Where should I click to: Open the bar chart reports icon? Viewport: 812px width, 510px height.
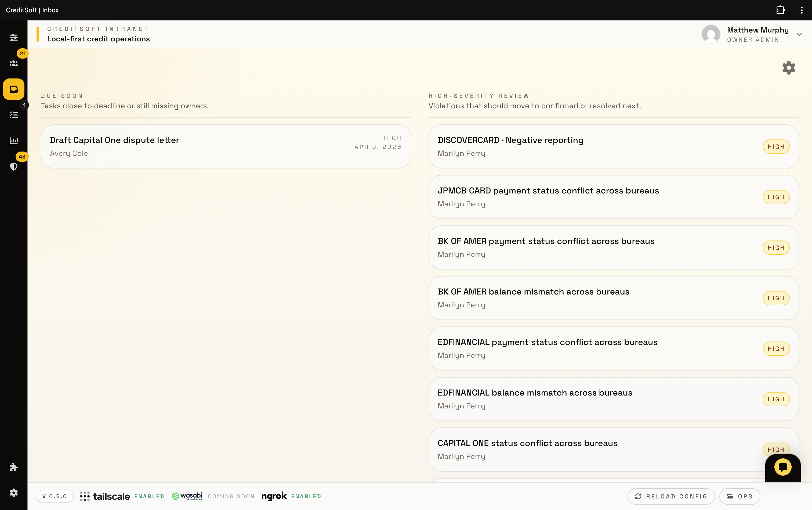coord(13,141)
